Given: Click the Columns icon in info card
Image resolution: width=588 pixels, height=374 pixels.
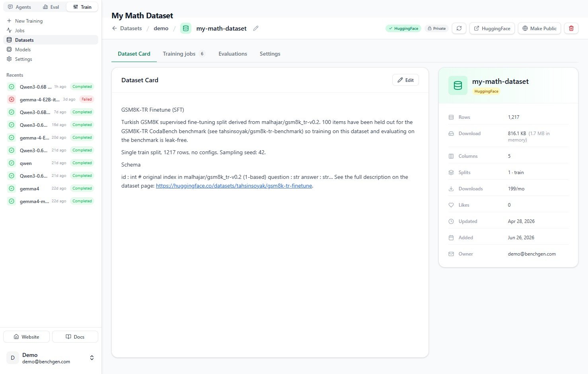Looking at the screenshot, I should pos(451,156).
